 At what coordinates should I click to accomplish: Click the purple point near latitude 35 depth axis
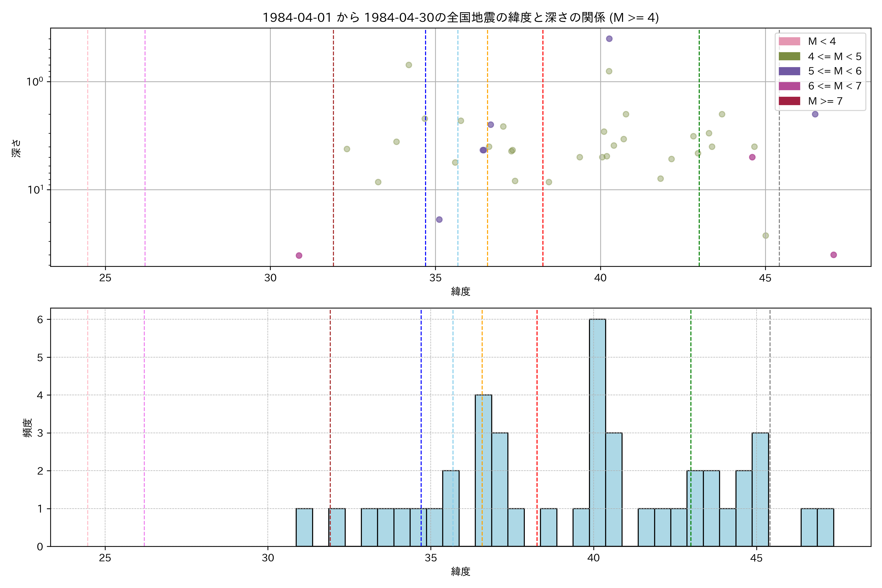[439, 219]
